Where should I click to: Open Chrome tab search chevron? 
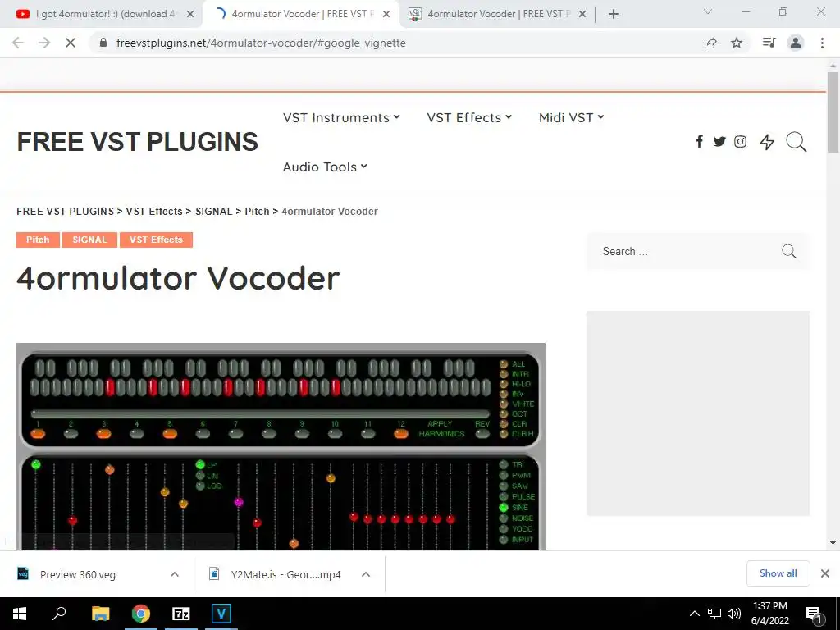708,11
